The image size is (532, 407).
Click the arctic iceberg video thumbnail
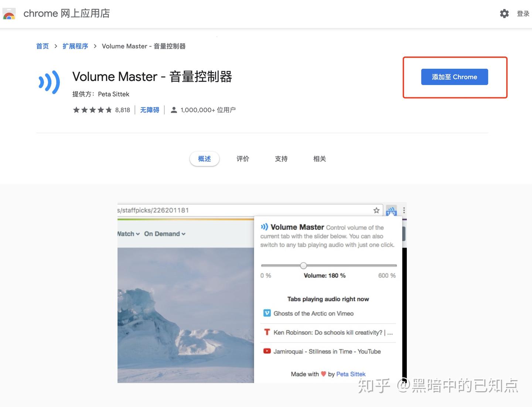click(x=186, y=315)
